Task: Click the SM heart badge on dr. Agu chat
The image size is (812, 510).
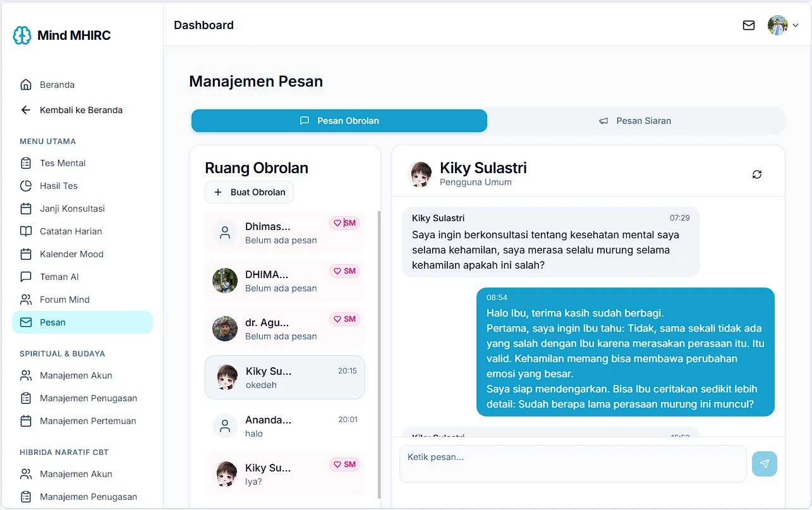Action: 344,319
